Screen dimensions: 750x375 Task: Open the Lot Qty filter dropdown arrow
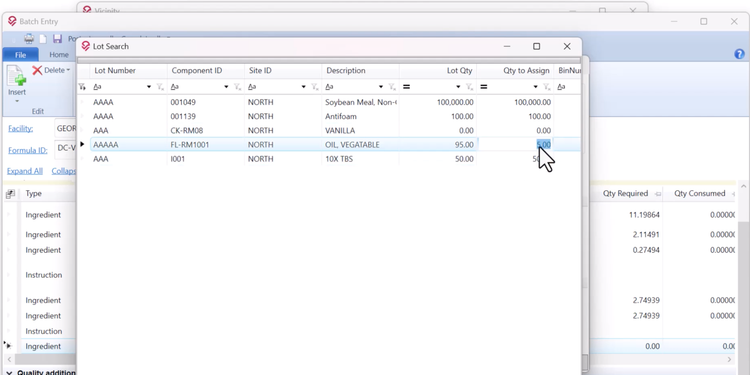[458, 87]
